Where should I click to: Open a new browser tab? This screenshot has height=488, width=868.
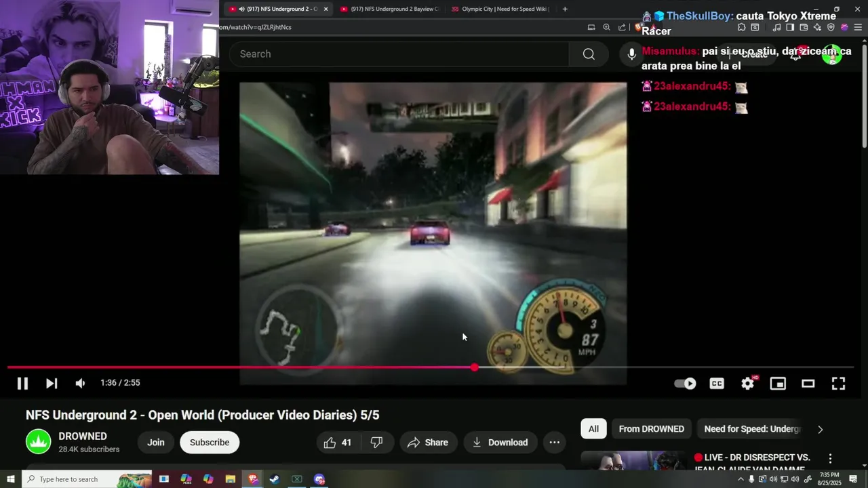tap(565, 9)
